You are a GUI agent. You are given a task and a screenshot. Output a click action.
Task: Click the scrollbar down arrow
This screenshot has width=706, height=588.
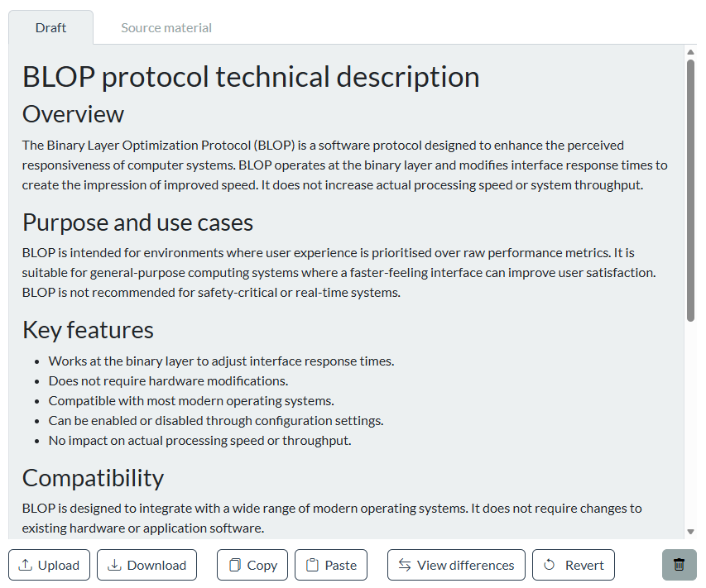(690, 532)
